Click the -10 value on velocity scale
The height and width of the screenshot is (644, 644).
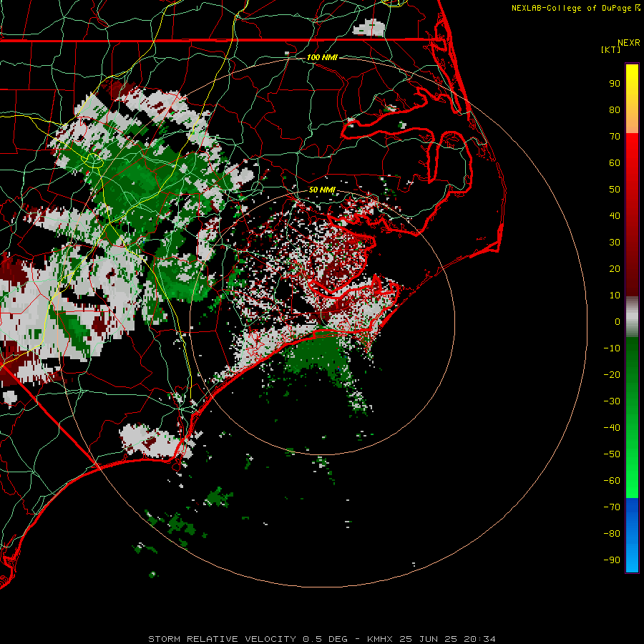pos(612,348)
